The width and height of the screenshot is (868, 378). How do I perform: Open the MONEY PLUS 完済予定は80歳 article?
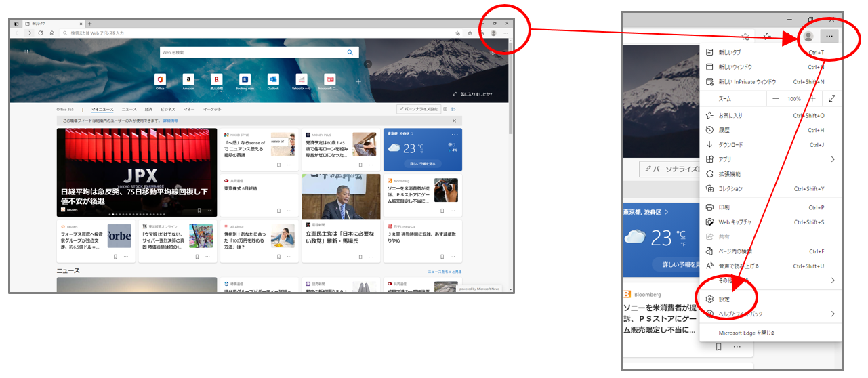click(341, 150)
